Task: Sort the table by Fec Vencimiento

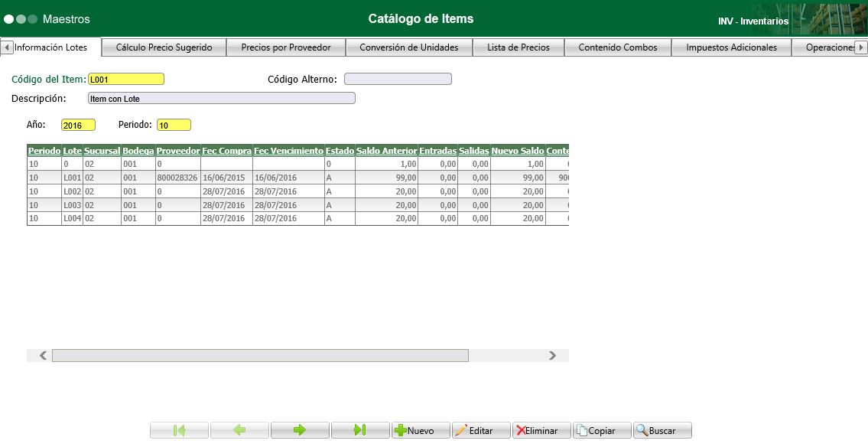Action: point(289,150)
